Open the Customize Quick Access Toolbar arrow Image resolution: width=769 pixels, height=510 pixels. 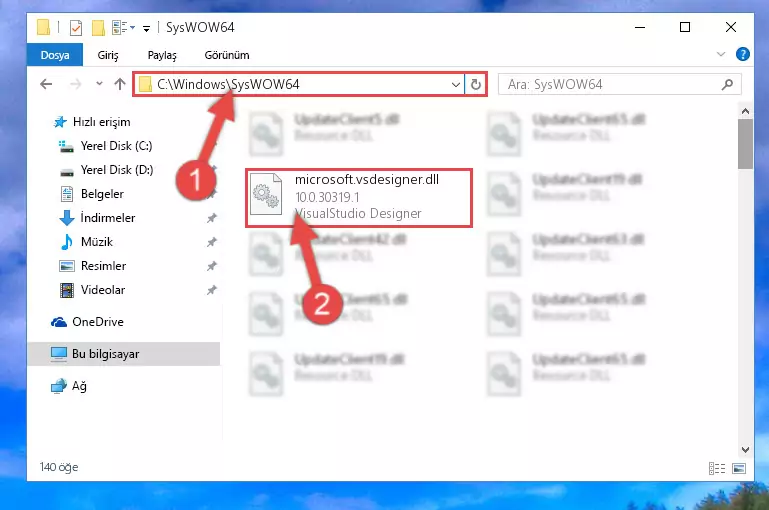tap(146, 28)
